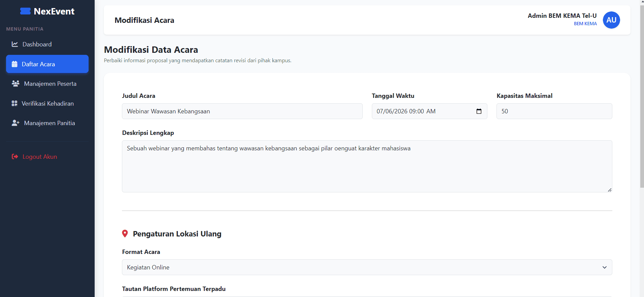Go to Daftar Acara menu
The width and height of the screenshot is (644, 297).
pos(47,64)
